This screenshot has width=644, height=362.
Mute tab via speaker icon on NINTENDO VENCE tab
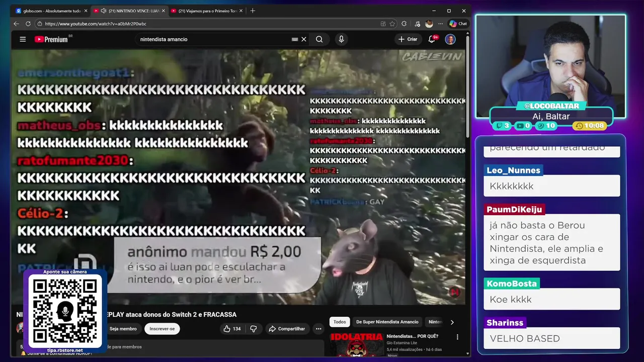click(x=103, y=11)
